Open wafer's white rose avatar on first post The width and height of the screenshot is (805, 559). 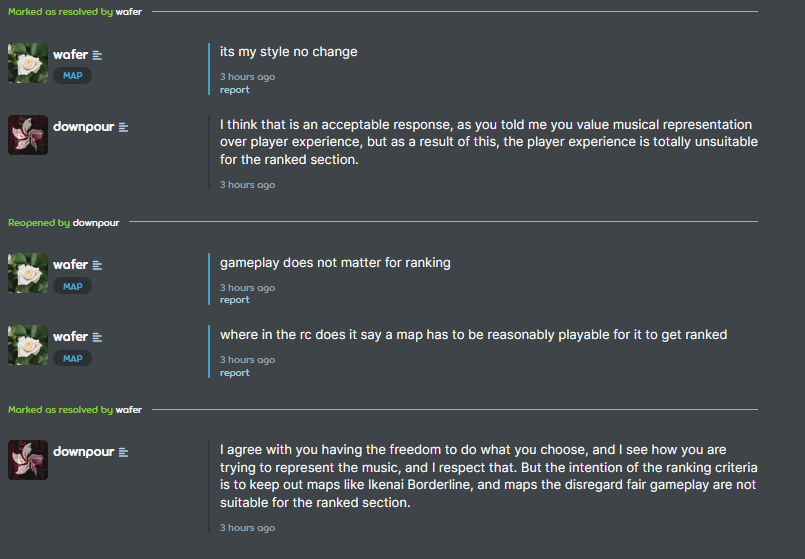tap(28, 63)
